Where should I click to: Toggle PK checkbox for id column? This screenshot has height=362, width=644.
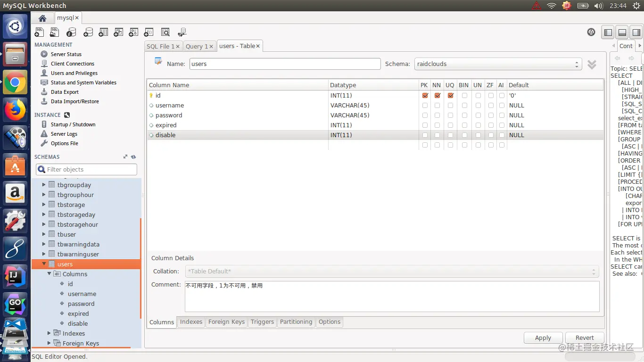coord(425,95)
